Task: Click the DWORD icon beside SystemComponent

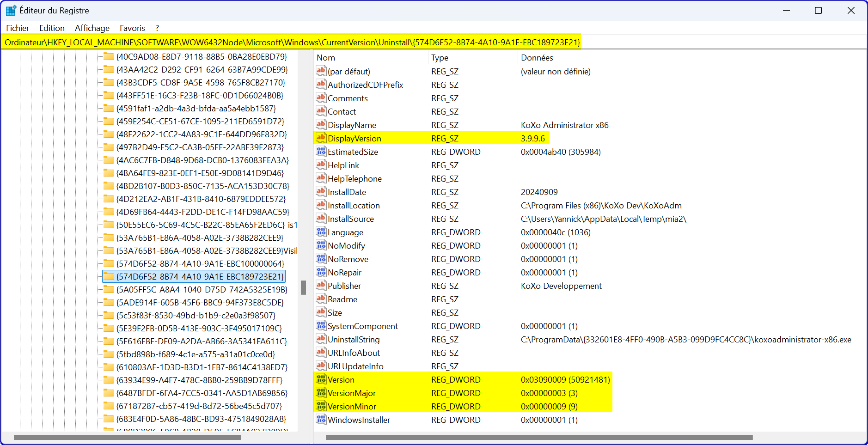Action: pyautogui.click(x=321, y=325)
